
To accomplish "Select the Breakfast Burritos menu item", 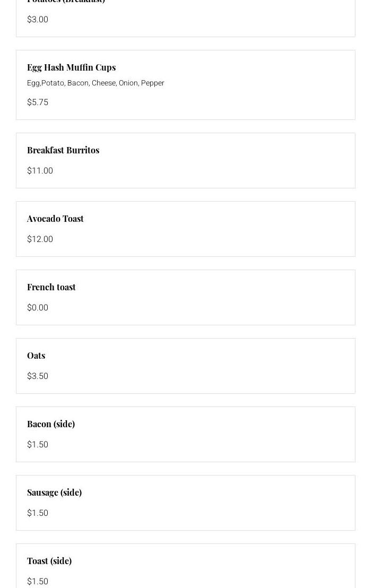I will pos(63,150).
